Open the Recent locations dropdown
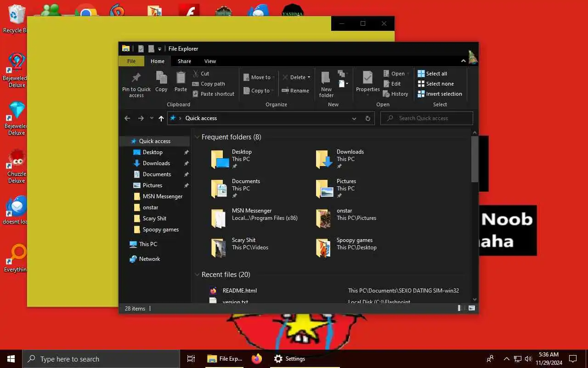Viewport: 588px width, 368px height. (152, 118)
